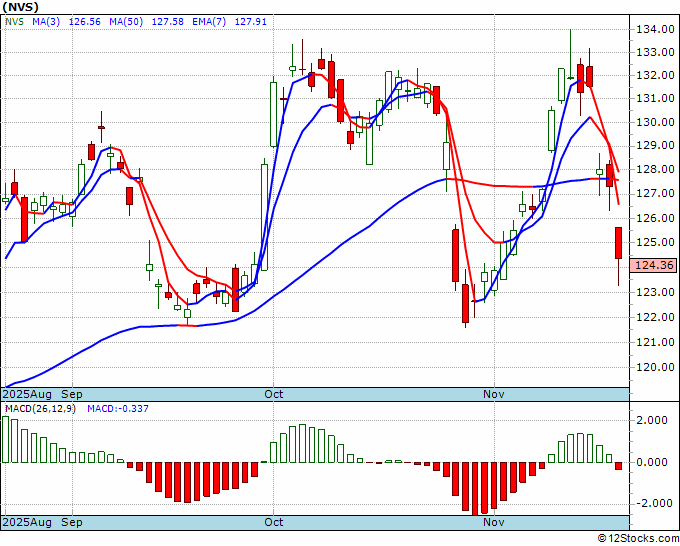
Task: Click the 122.00 price axis label
Action: 655,317
